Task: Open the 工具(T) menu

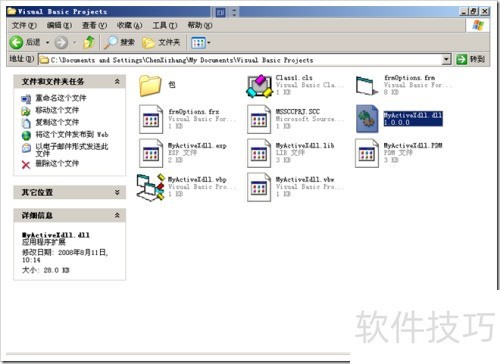Action: pos(165,25)
